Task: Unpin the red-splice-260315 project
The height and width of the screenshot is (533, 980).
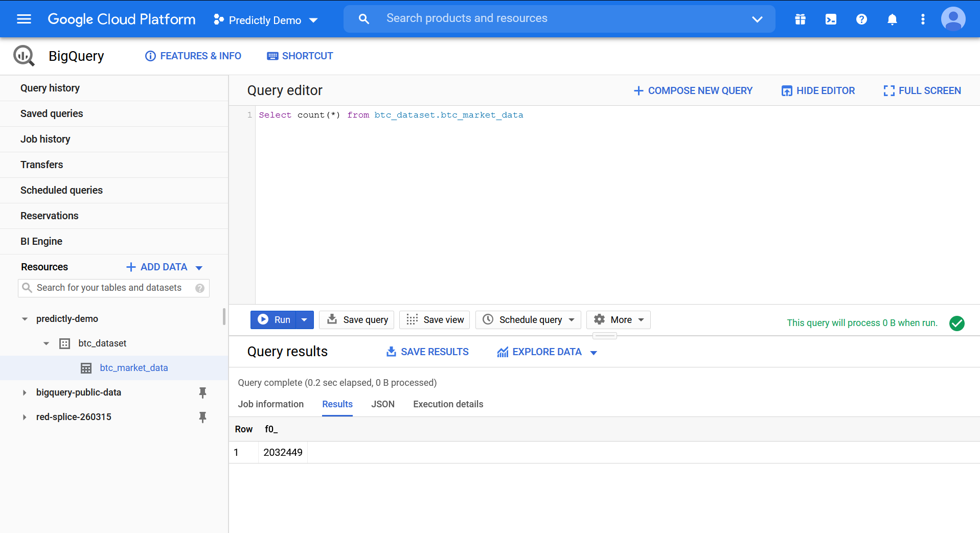Action: [202, 417]
